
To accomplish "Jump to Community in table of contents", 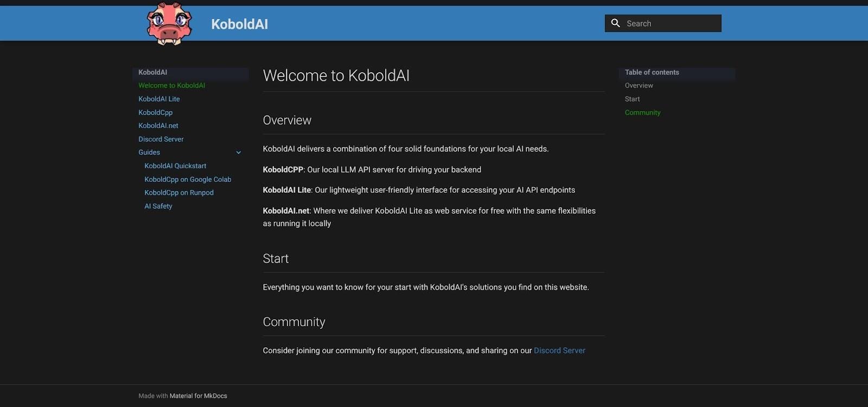I will (x=642, y=112).
